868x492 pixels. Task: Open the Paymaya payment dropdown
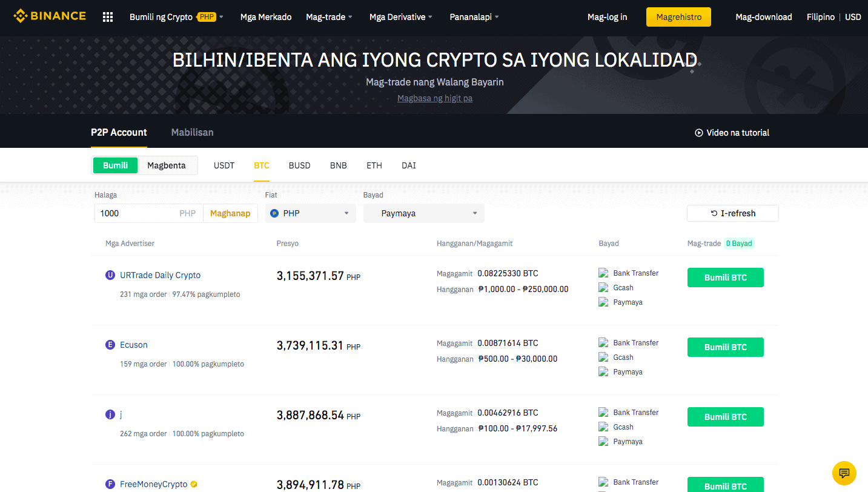[x=424, y=213]
